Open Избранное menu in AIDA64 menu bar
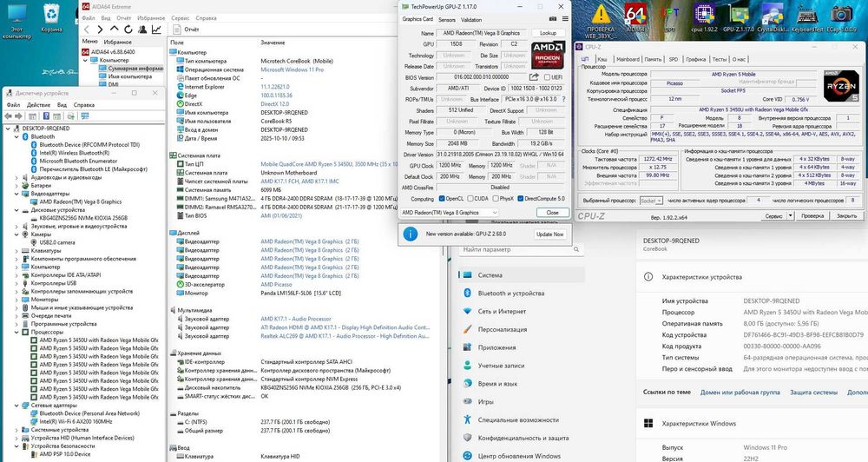This screenshot has height=462, width=868. (x=151, y=18)
